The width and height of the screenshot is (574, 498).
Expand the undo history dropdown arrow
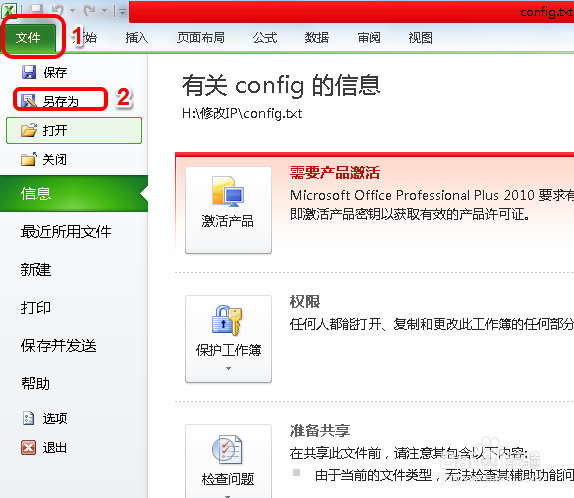tap(72, 11)
